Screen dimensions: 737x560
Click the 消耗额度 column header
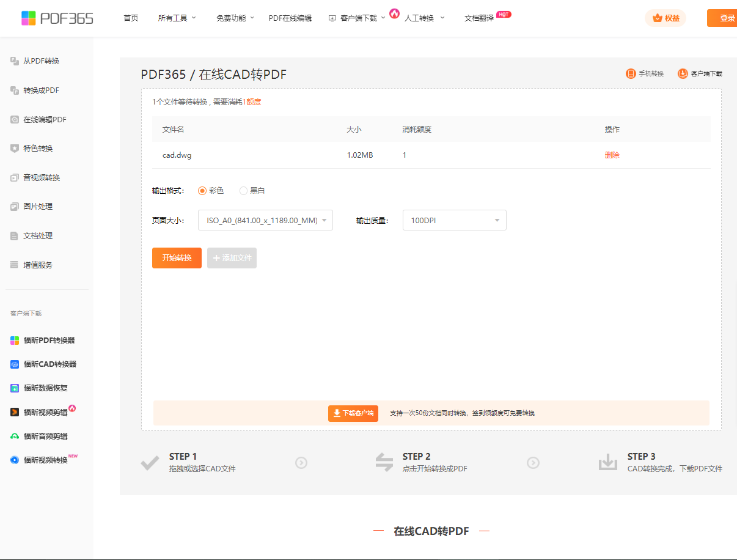[x=417, y=130]
